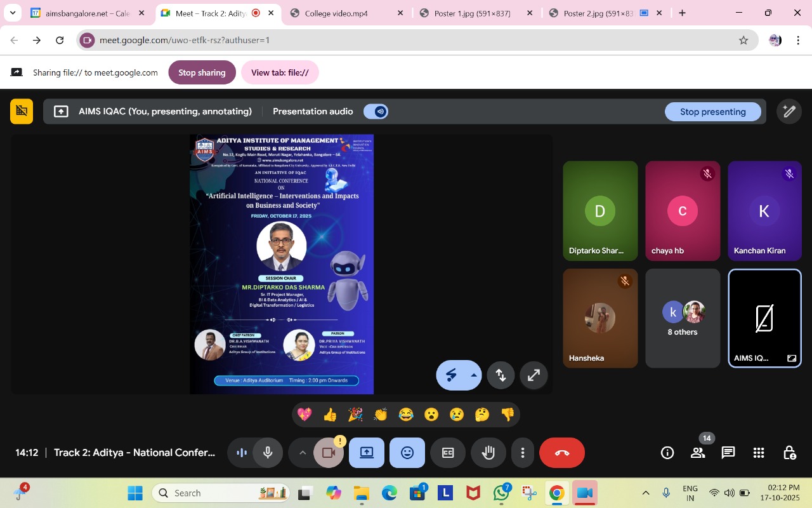
Task: Click Stop presenting button
Action: point(713,112)
